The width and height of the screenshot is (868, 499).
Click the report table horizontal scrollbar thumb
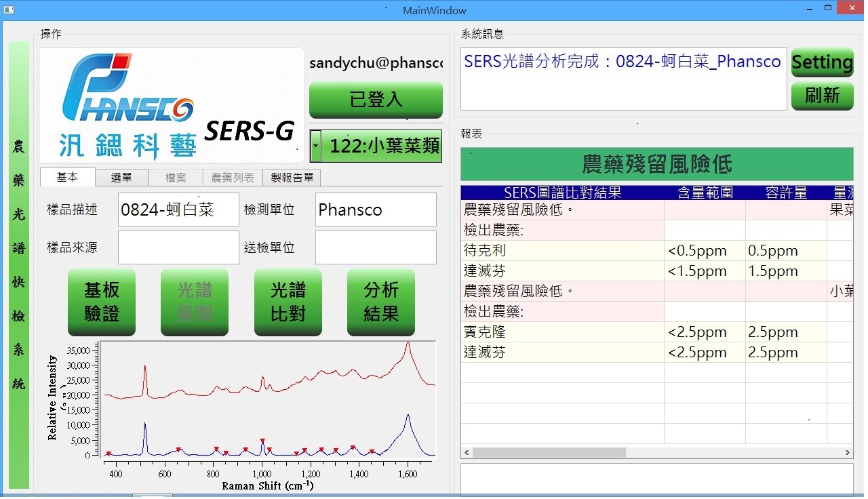point(549,452)
